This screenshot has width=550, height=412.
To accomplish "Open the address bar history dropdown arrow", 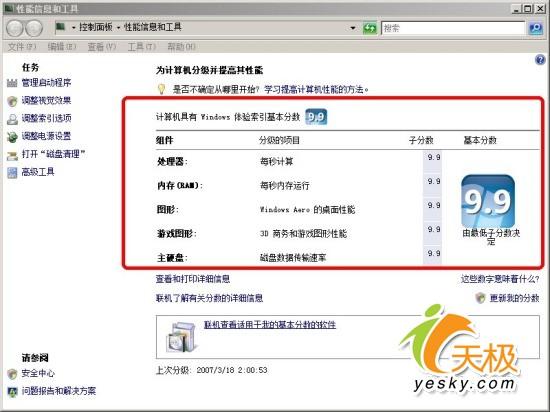I will tap(353, 28).
